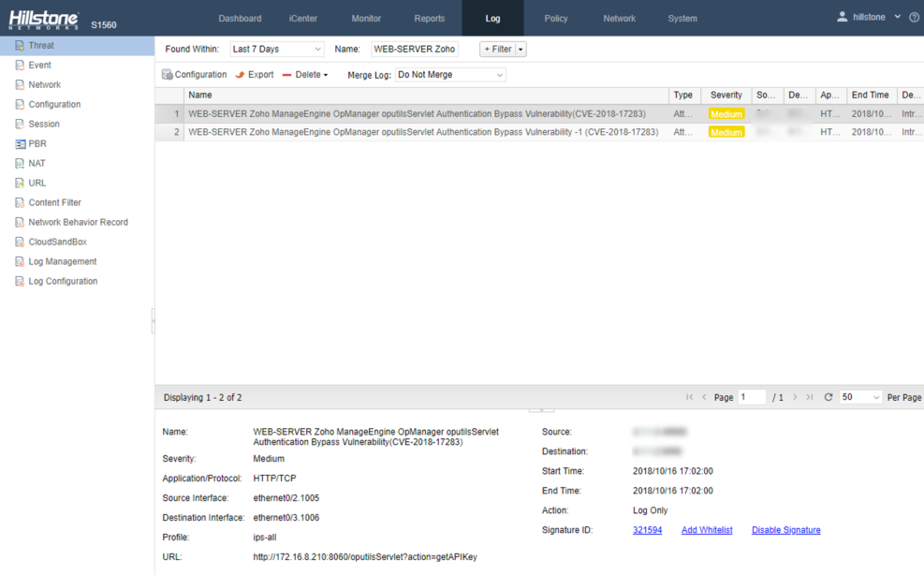924x575 pixels.
Task: Click the S1560 device model label
Action: tap(104, 24)
